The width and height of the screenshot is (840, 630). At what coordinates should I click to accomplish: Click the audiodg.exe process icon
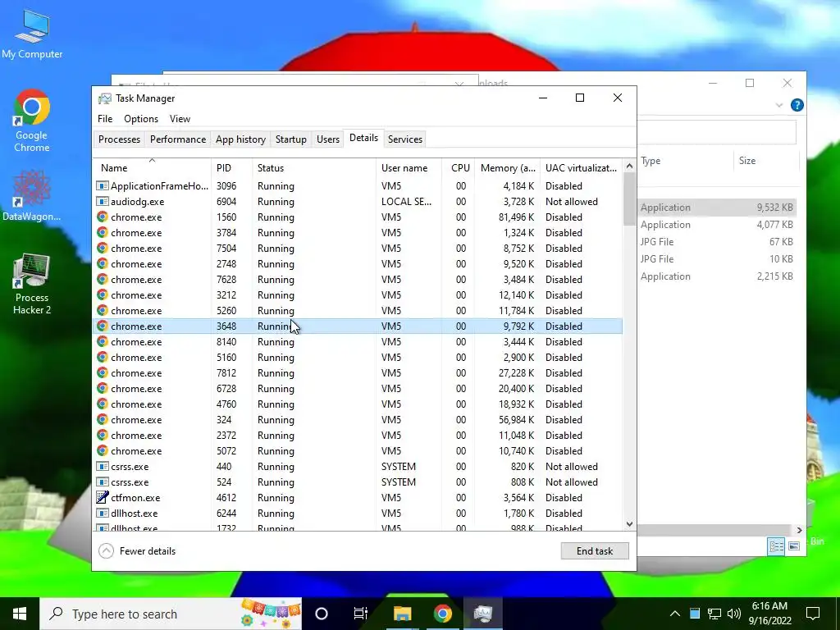103,202
